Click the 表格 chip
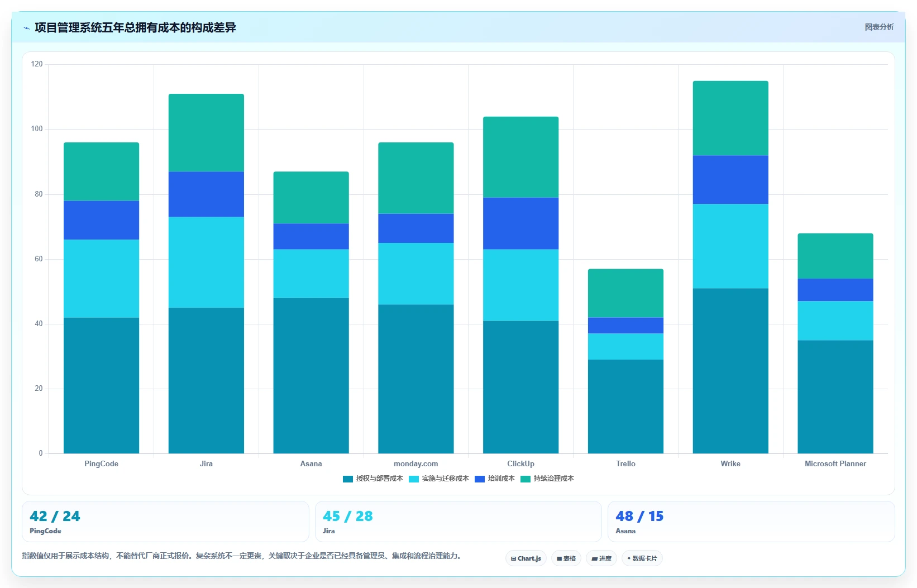This screenshot has width=917, height=588. pyautogui.click(x=566, y=558)
